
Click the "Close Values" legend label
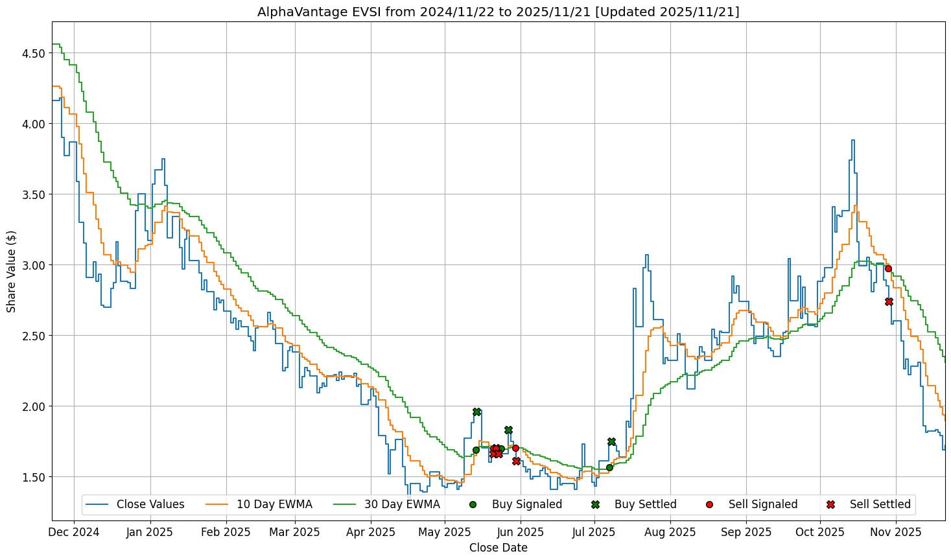(x=150, y=504)
